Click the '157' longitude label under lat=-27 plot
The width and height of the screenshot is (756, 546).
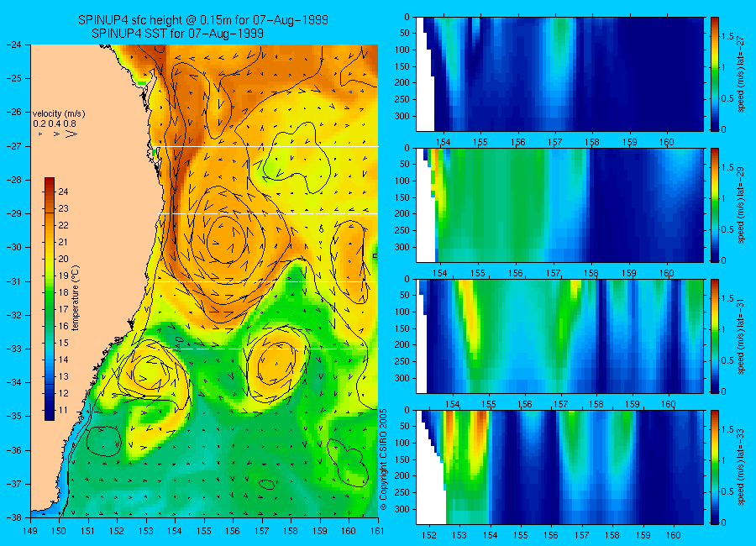pyautogui.click(x=555, y=142)
